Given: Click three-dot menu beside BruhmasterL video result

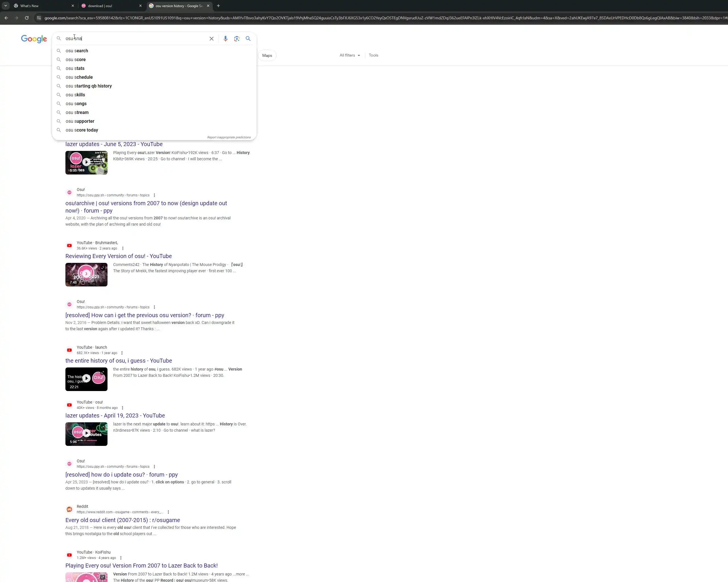Looking at the screenshot, I should click(x=123, y=248).
